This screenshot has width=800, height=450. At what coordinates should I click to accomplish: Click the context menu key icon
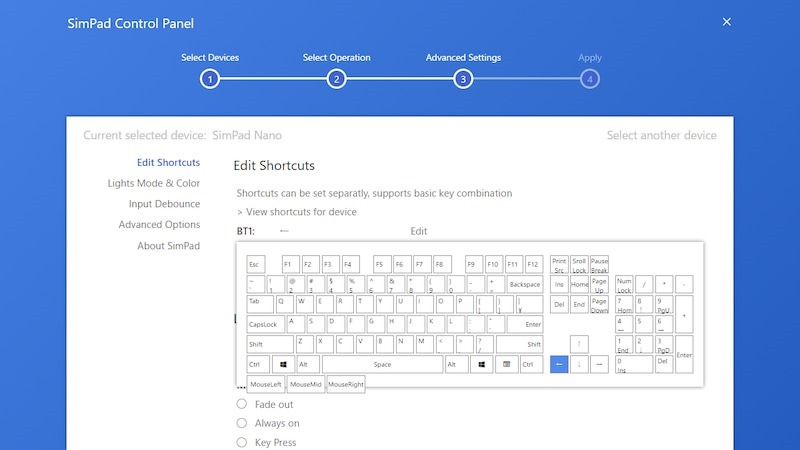click(507, 364)
